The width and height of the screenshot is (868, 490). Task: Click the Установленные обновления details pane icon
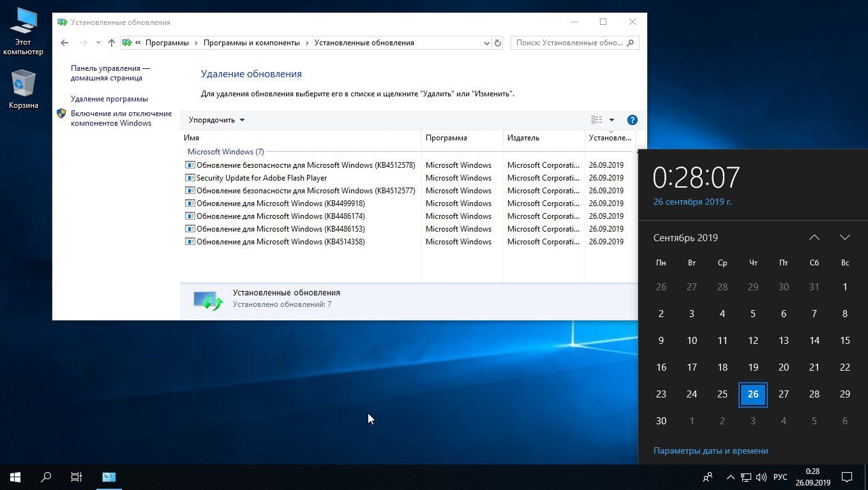208,301
